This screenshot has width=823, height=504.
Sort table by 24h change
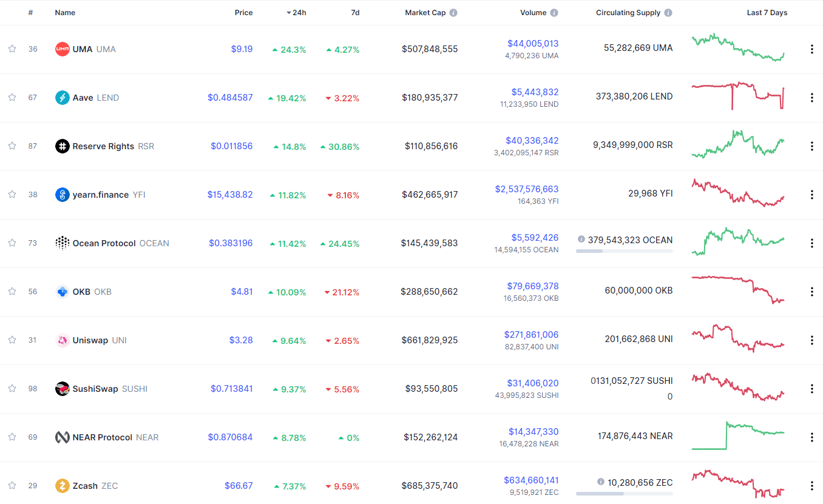click(296, 13)
